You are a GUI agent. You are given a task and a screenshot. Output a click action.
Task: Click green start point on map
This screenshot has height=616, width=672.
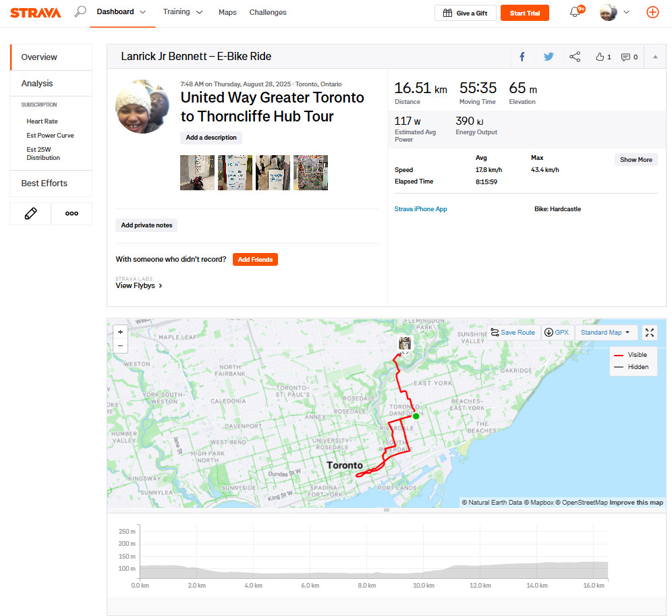coord(416,416)
